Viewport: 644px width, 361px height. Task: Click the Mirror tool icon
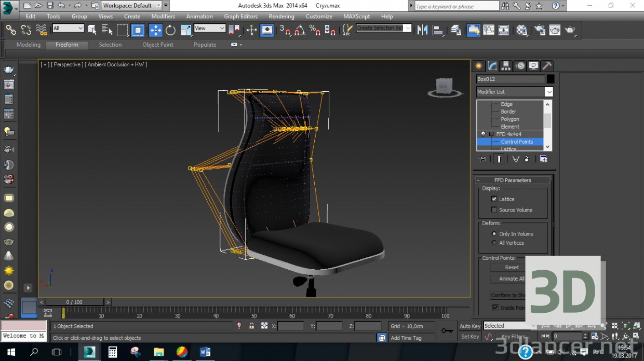(423, 30)
